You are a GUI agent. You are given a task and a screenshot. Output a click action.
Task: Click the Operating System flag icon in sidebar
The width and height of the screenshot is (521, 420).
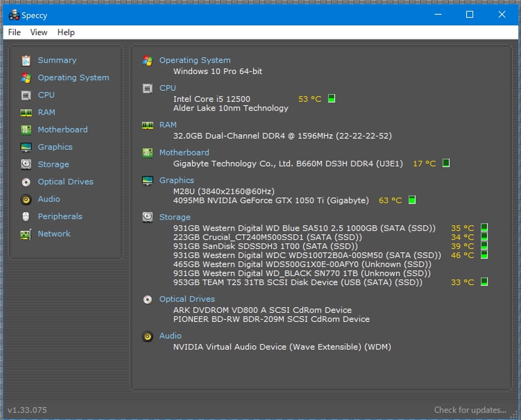tap(26, 78)
